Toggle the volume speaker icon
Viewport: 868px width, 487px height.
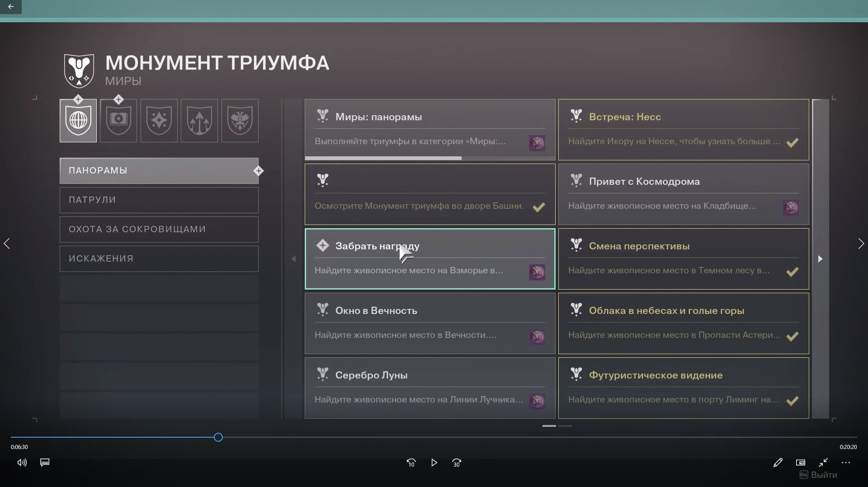coord(22,463)
